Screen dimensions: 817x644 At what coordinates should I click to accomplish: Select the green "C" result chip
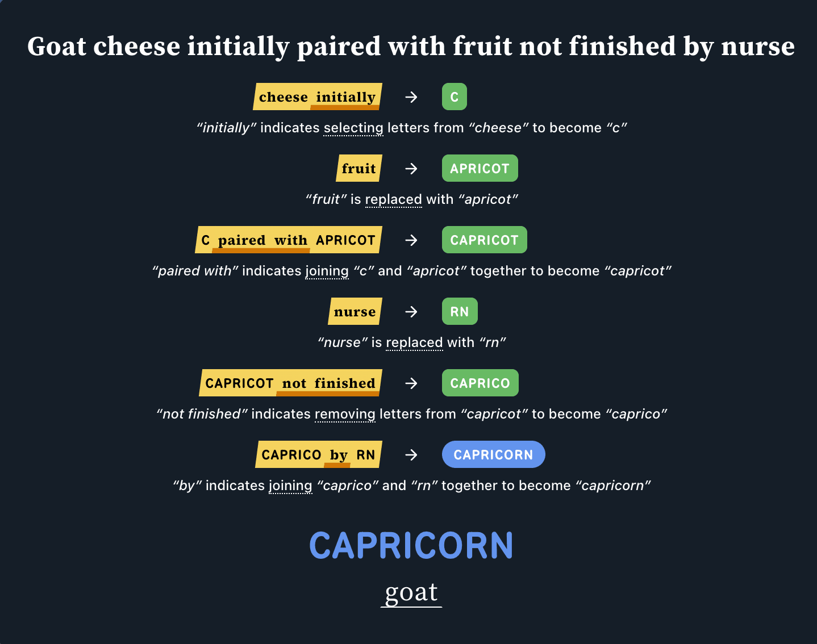coord(454,97)
